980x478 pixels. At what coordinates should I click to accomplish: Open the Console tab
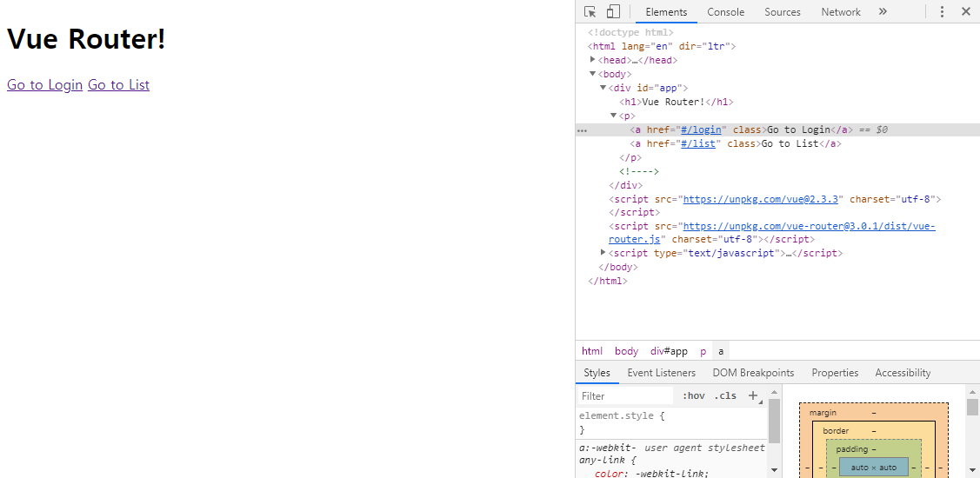pyautogui.click(x=725, y=12)
